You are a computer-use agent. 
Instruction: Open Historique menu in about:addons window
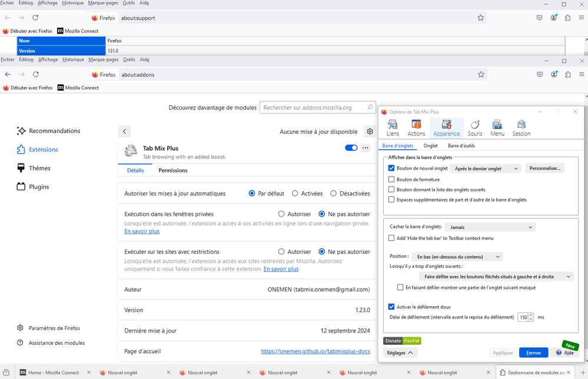(73, 59)
